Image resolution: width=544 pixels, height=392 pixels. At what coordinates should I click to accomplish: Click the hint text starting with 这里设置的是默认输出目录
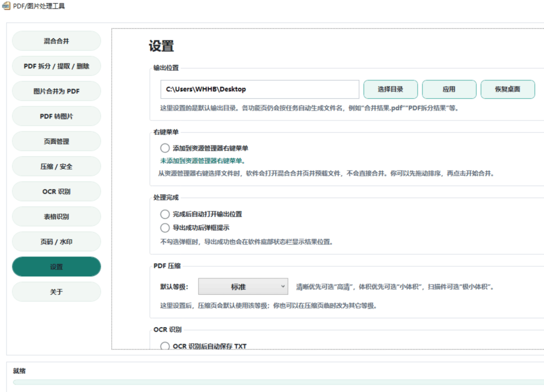310,108
